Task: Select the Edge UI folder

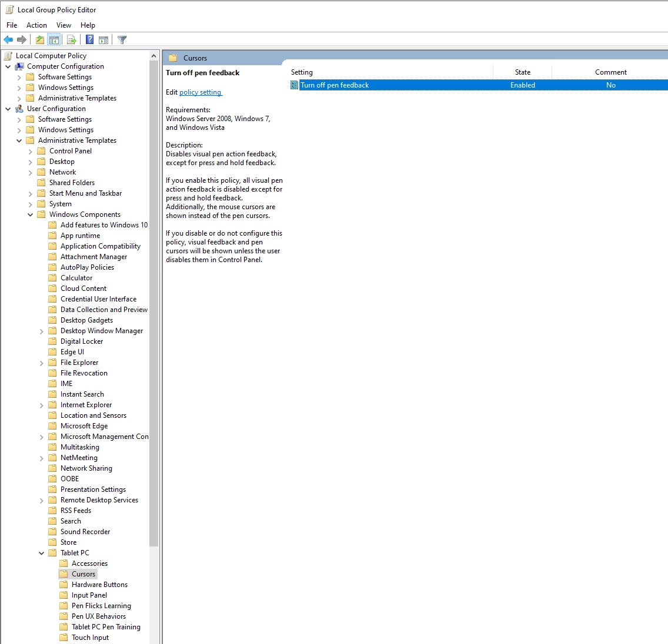Action: click(x=72, y=351)
